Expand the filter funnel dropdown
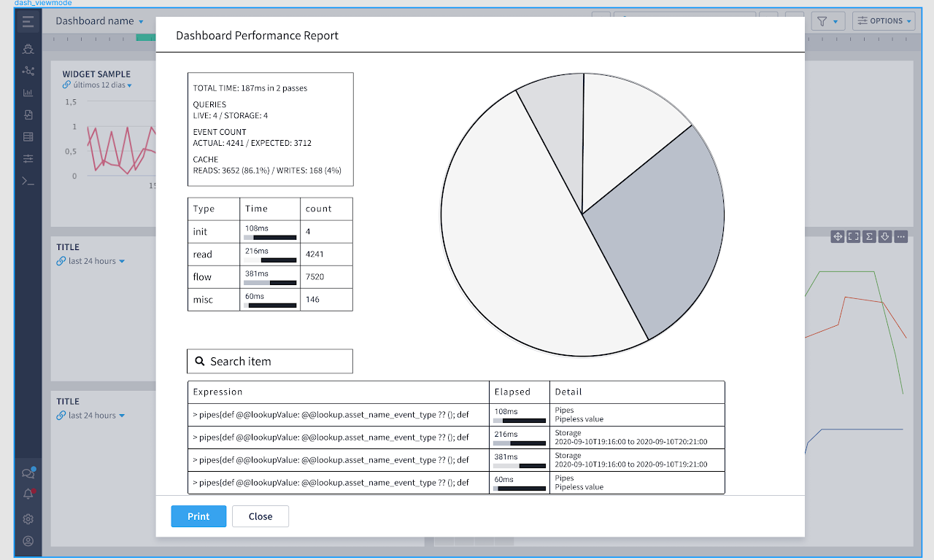This screenshot has height=560, width=934. point(828,21)
